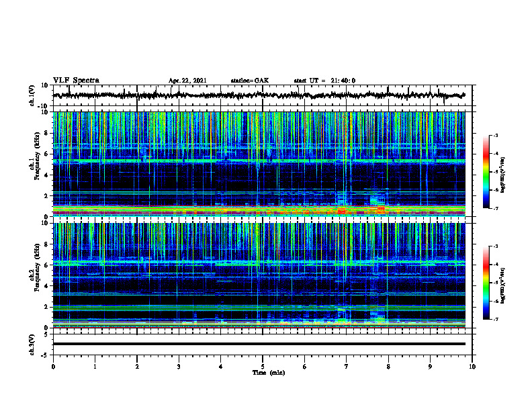Screen dimensions: 532x411
Task: Click the "4" kHz tick of ch.1 spectrogram
Action: (46, 175)
